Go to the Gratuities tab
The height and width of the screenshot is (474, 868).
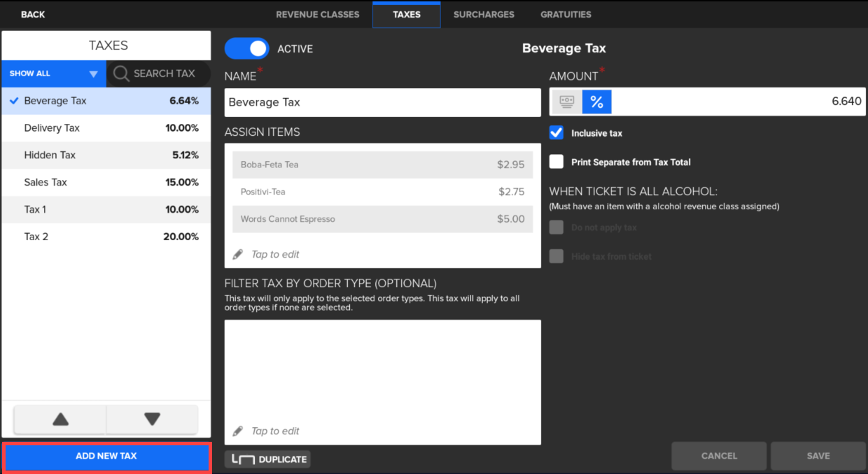[566, 14]
